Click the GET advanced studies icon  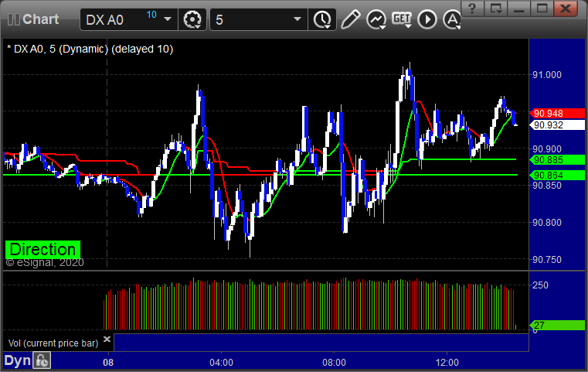pos(402,19)
